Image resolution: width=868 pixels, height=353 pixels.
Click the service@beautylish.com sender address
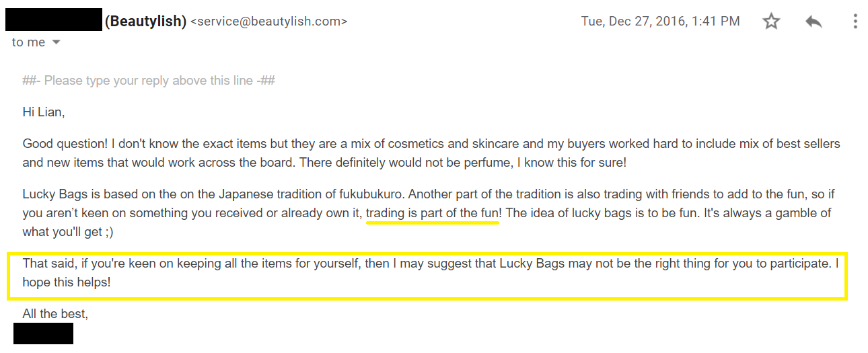pyautogui.click(x=269, y=22)
